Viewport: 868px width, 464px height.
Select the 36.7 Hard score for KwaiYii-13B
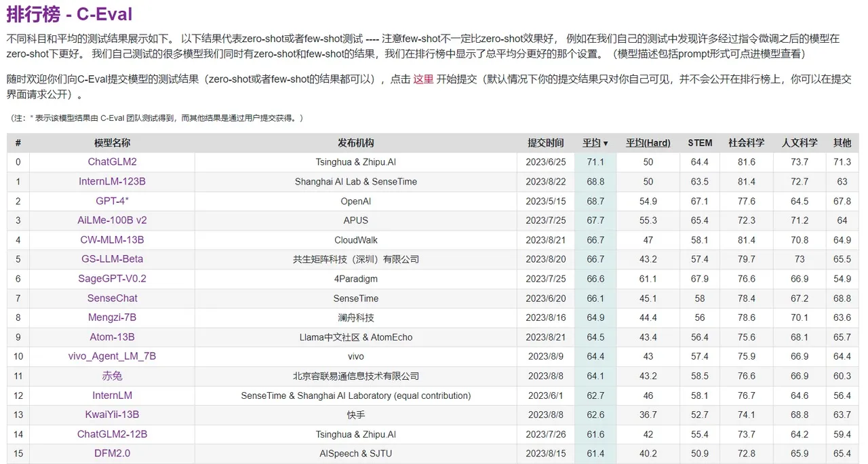tap(648, 414)
